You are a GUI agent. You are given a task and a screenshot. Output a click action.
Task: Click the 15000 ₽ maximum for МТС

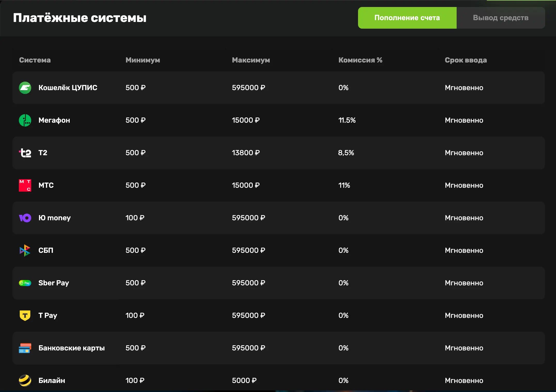[x=246, y=185]
